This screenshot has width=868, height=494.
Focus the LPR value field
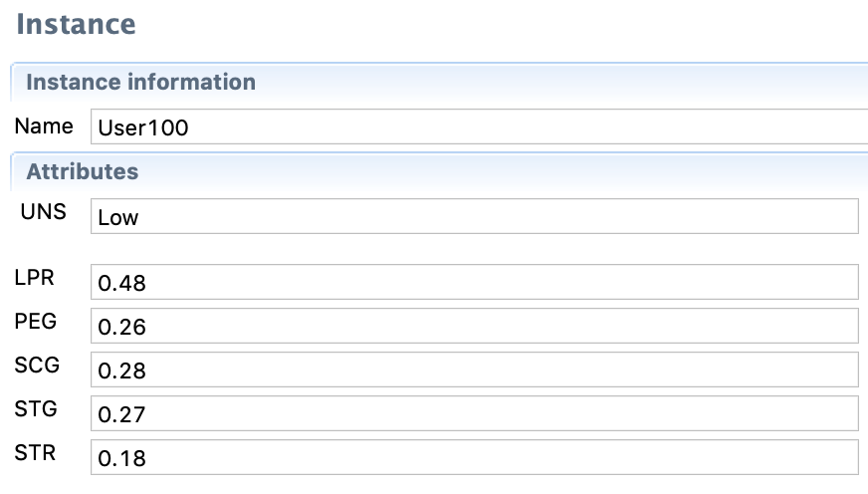click(x=474, y=282)
